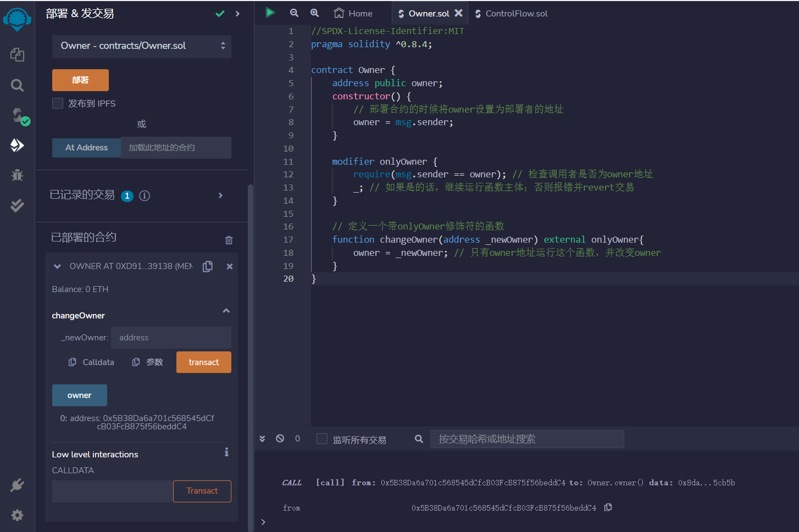
Task: Open the Solidity unit testing panel
Action: point(17,205)
